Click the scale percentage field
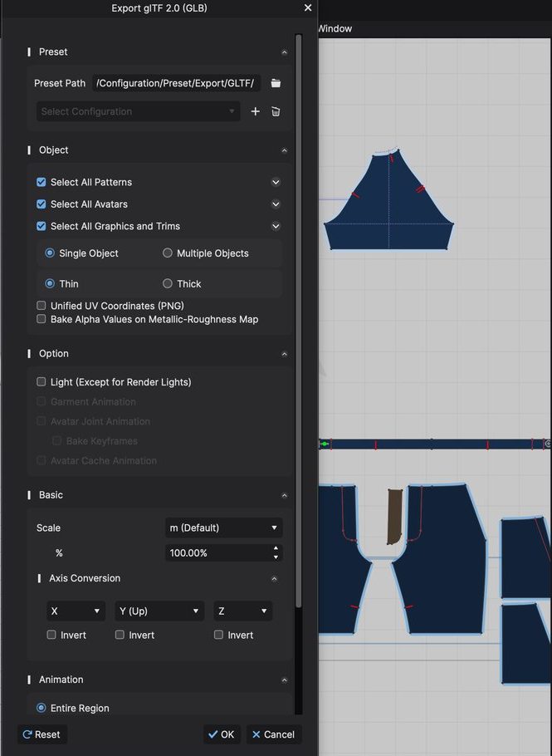The width and height of the screenshot is (552, 756). click(x=218, y=553)
